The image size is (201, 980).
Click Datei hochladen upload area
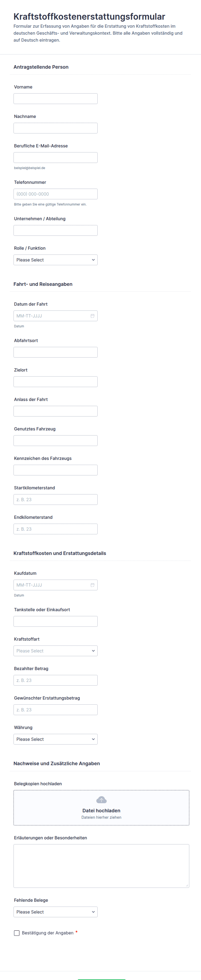click(x=101, y=810)
